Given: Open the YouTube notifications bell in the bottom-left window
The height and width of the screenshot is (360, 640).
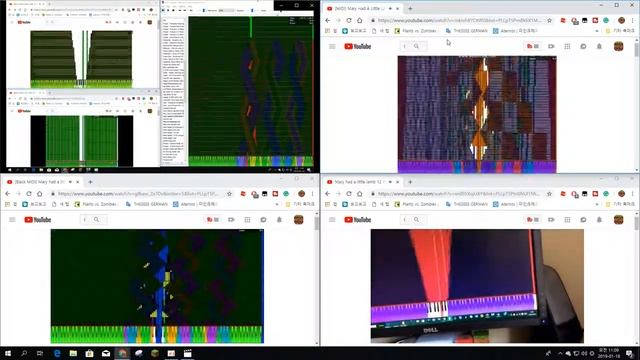Looking at the screenshot, I should (279, 220).
